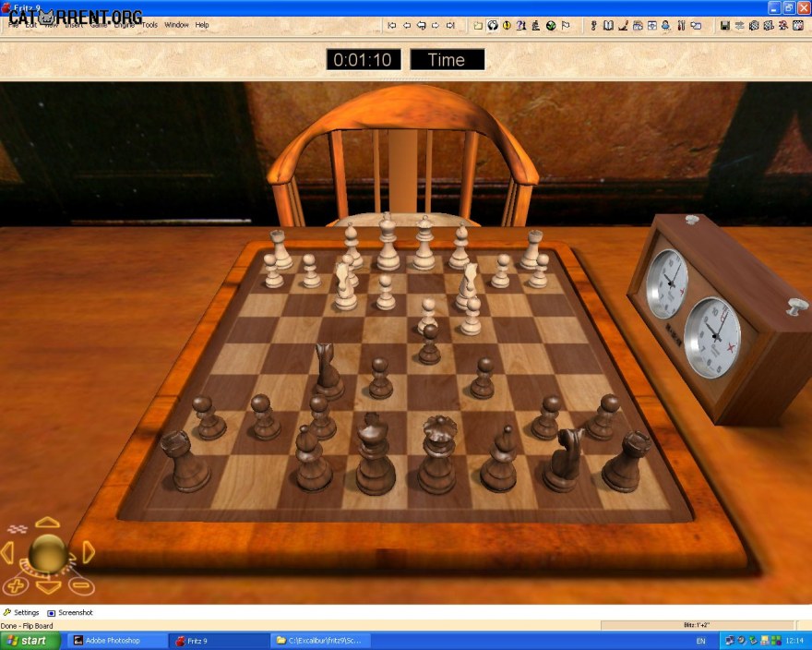Click the Blitz time control status text

(x=696, y=626)
